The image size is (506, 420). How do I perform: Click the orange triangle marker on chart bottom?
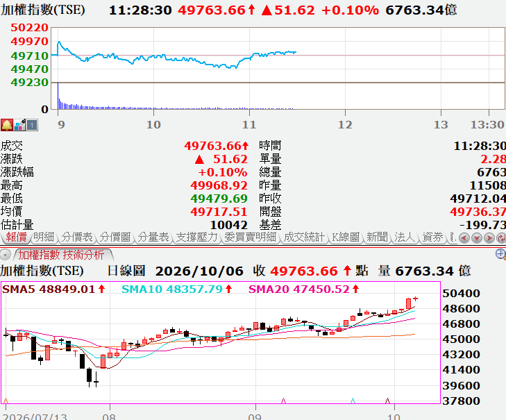tap(6, 401)
